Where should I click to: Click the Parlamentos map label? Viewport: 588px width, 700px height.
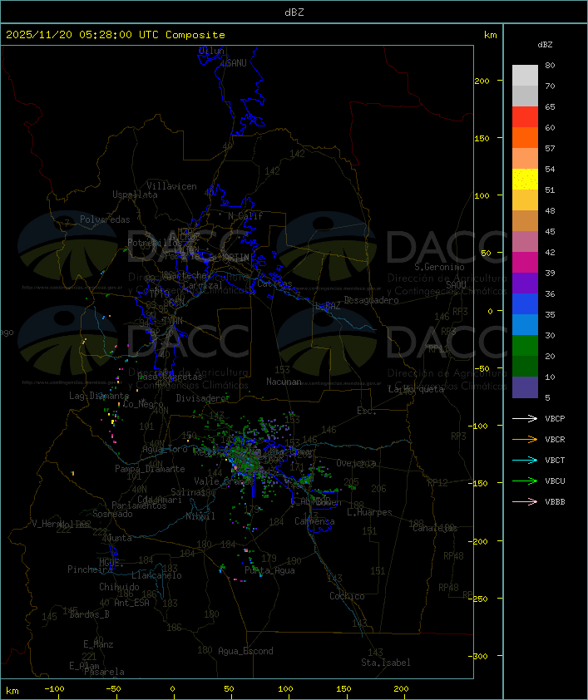tap(139, 505)
